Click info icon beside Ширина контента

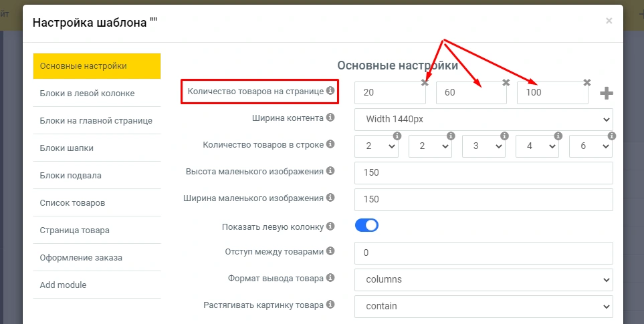pyautogui.click(x=330, y=118)
